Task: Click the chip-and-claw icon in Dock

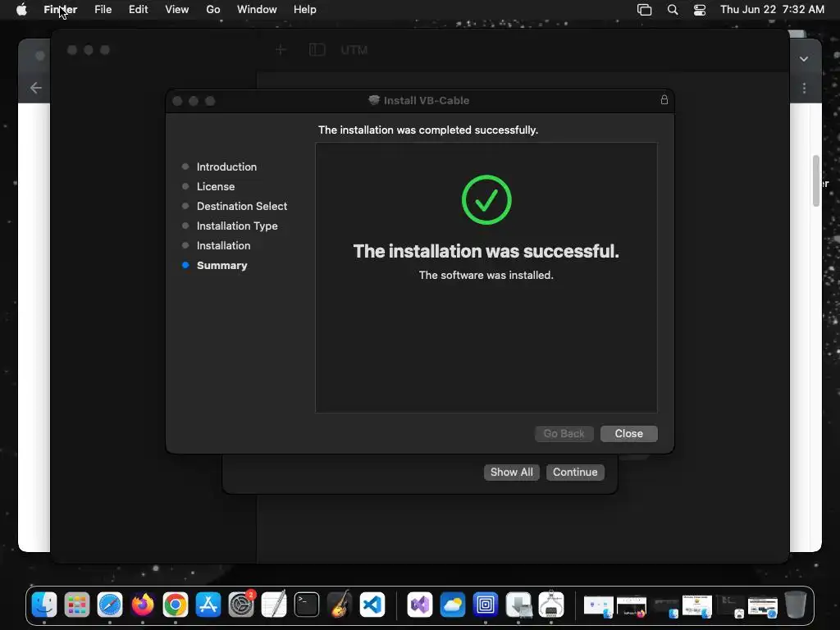Action: click(551, 605)
